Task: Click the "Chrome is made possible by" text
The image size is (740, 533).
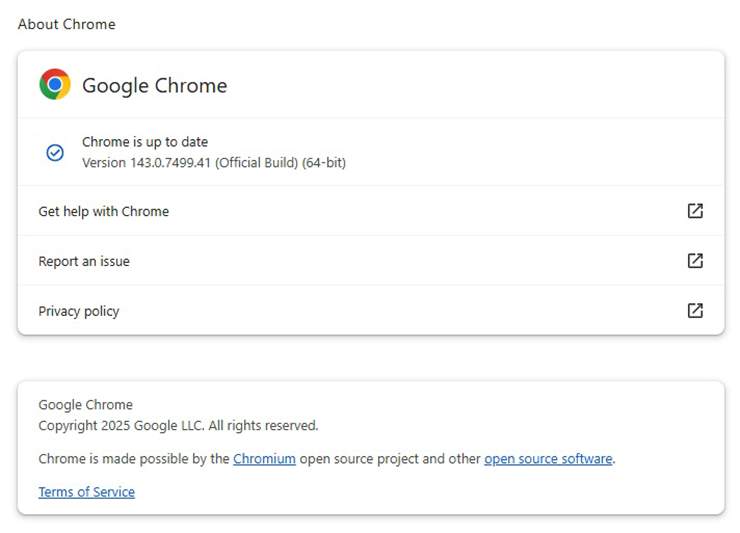Action: [134, 459]
